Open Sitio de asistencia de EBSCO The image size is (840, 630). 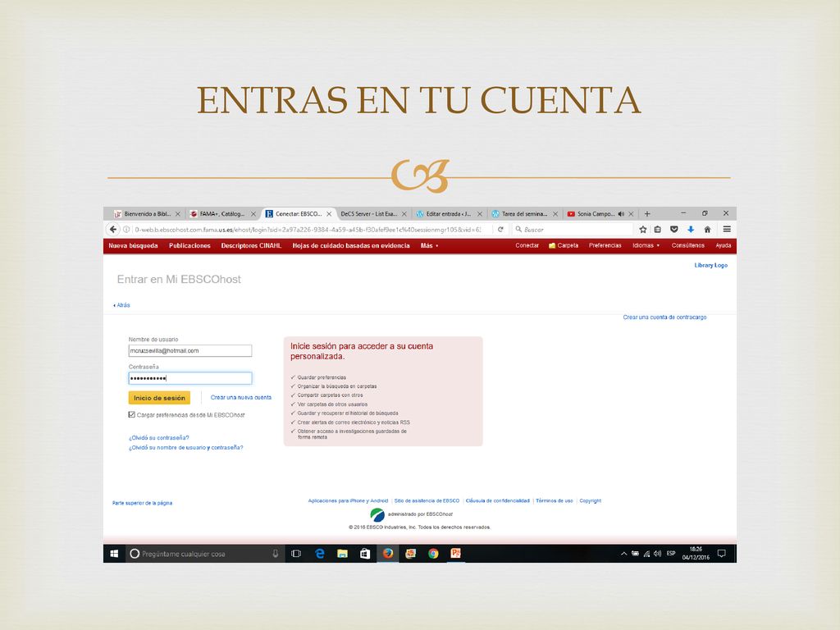coord(427,501)
